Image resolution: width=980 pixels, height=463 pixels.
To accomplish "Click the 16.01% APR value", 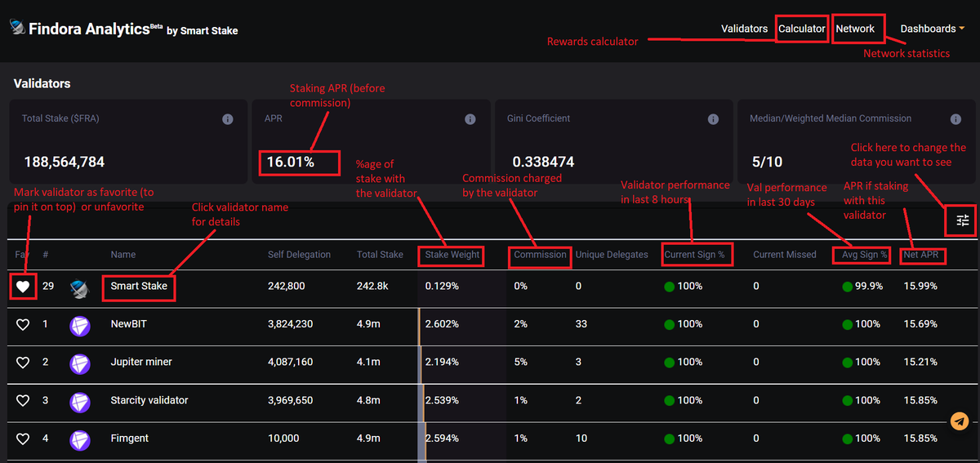I will click(291, 162).
